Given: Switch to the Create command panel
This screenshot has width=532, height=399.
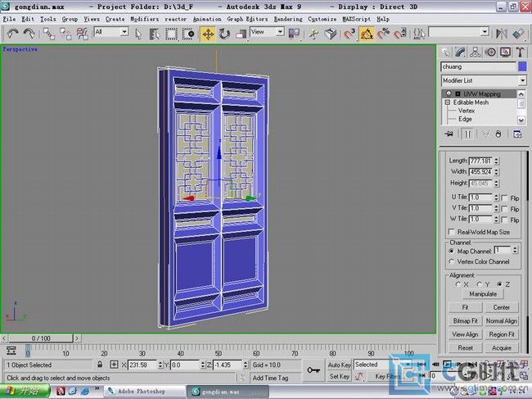Looking at the screenshot, I should coord(446,52).
